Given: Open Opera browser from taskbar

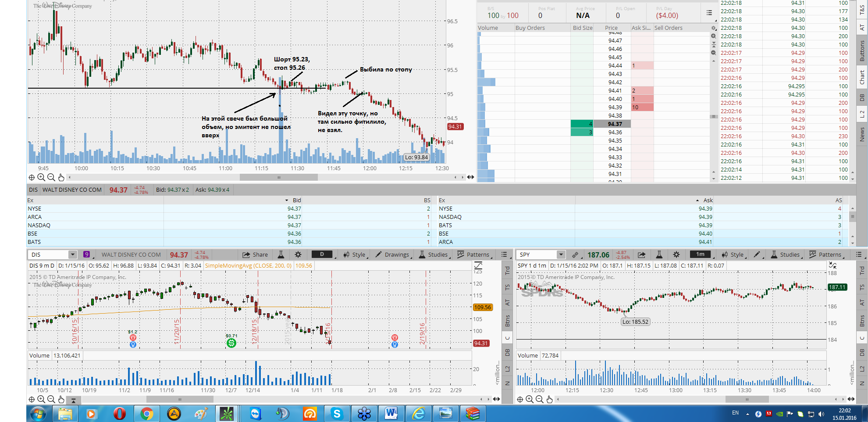Looking at the screenshot, I should click(x=119, y=414).
